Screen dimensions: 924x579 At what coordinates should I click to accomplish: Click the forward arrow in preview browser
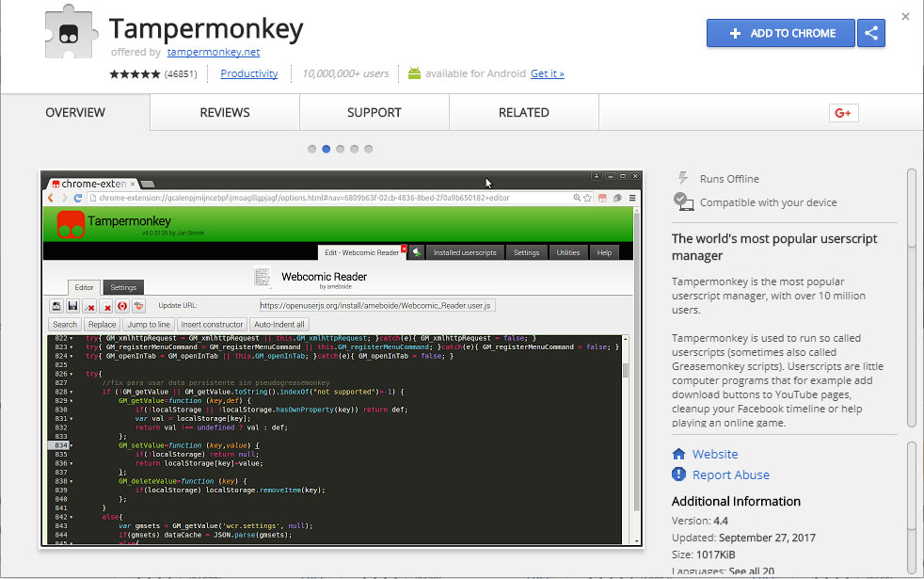[64, 198]
